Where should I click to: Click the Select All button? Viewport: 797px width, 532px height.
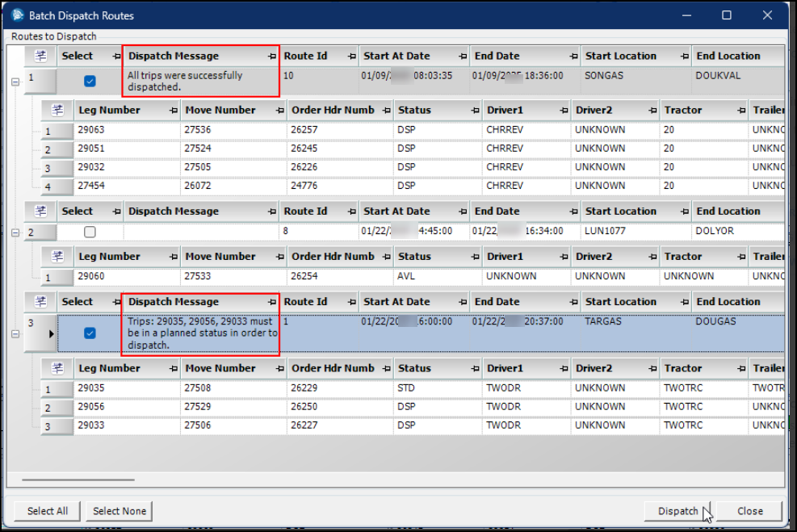point(48,511)
